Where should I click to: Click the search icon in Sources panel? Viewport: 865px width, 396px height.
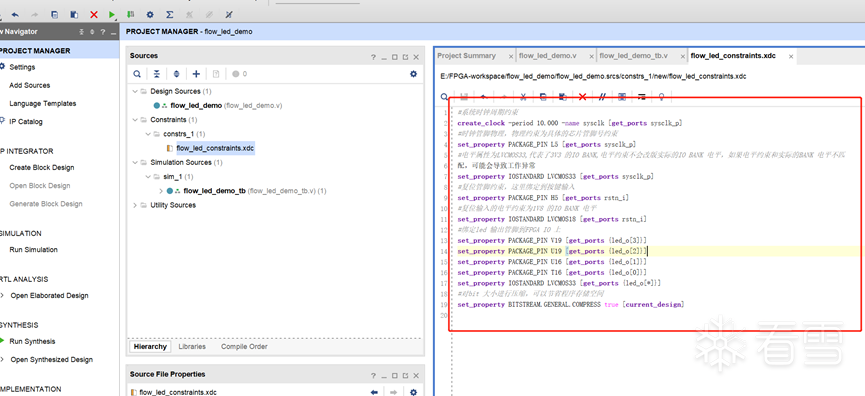(x=137, y=74)
